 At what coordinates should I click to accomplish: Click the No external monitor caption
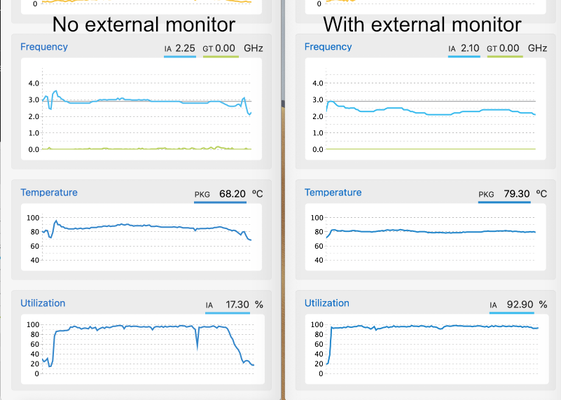click(143, 24)
